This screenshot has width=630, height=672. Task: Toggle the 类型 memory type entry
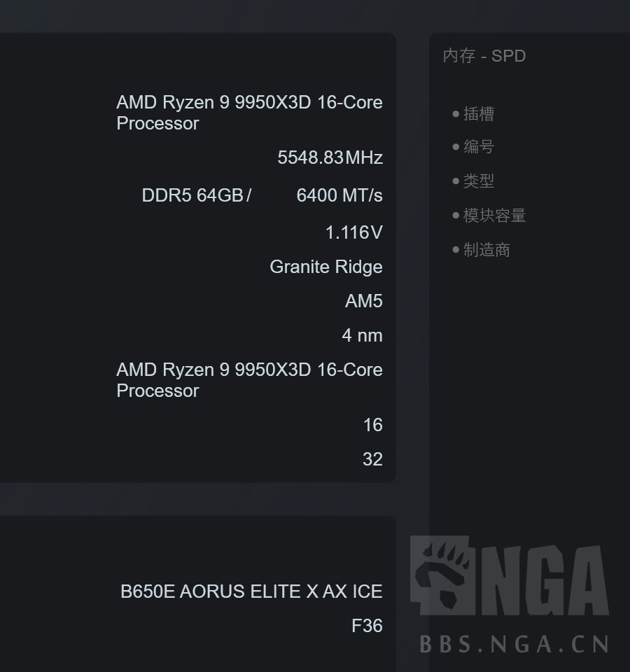tap(480, 181)
